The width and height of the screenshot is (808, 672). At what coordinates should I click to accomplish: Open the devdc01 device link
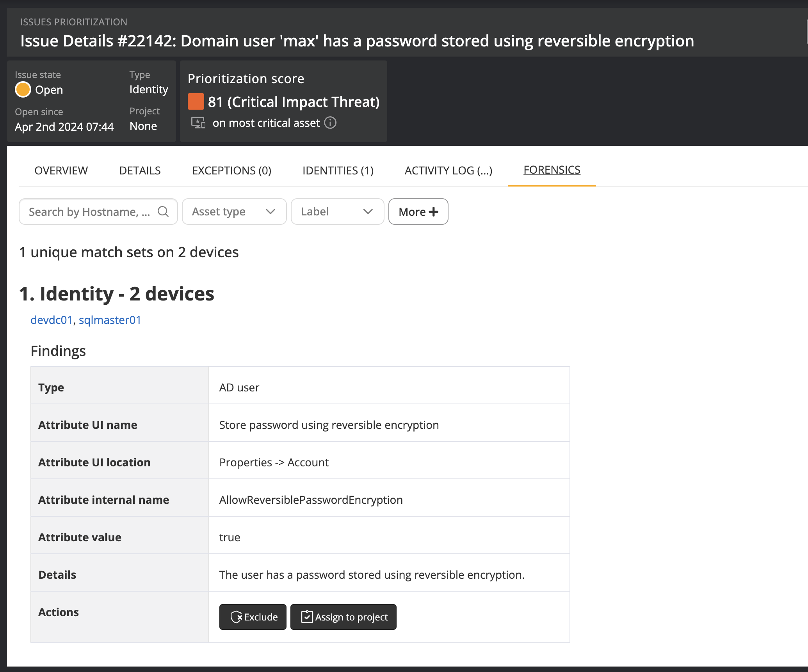coord(52,320)
